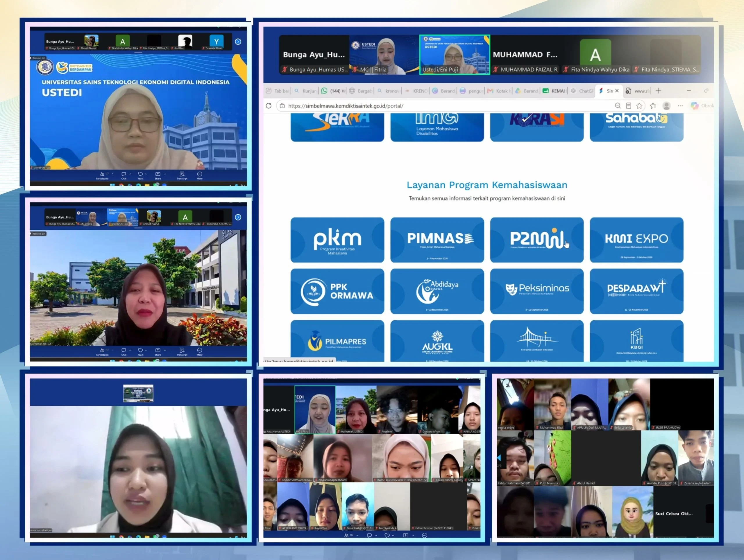Click Share in the Marhamah_USTEDI Zoom window
This screenshot has width=744, height=560.
pos(158,351)
